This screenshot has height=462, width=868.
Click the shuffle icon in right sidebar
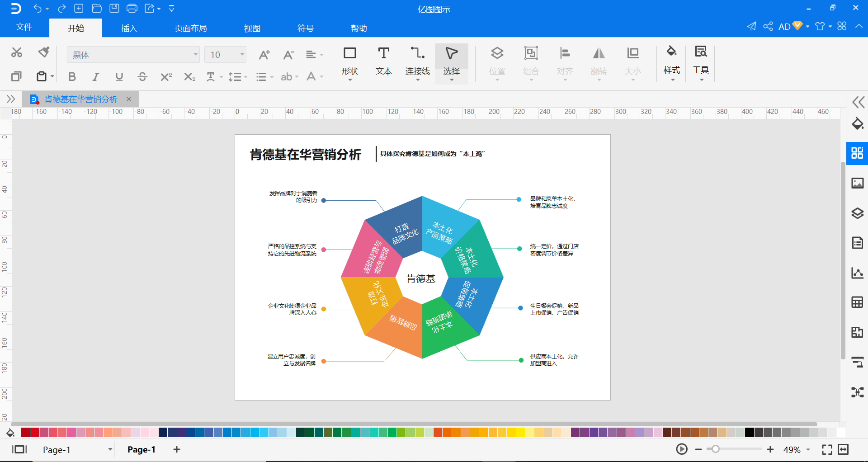click(857, 392)
